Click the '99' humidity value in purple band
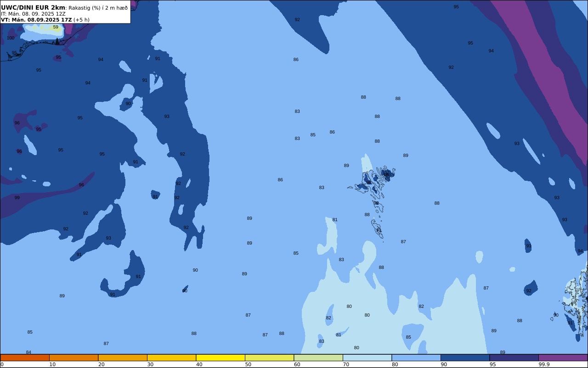588x368 pixels. coord(17,198)
